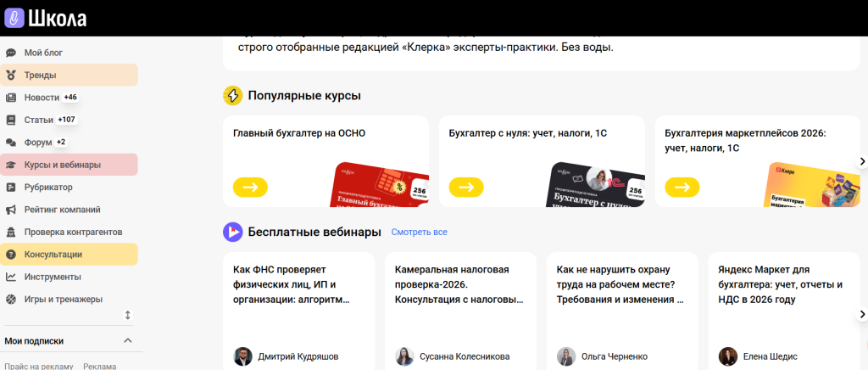
Task: Click the +46 badge next to Новости
Action: coord(70,98)
